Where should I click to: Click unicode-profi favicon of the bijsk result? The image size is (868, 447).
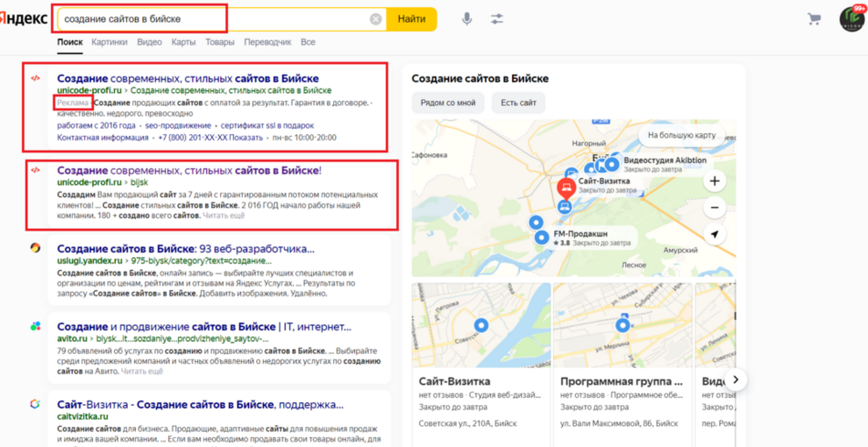pos(35,170)
